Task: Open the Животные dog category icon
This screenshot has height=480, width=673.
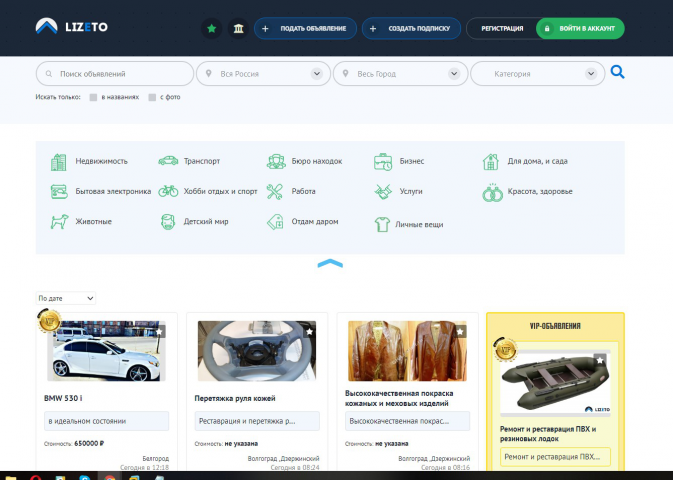Action: click(x=59, y=222)
